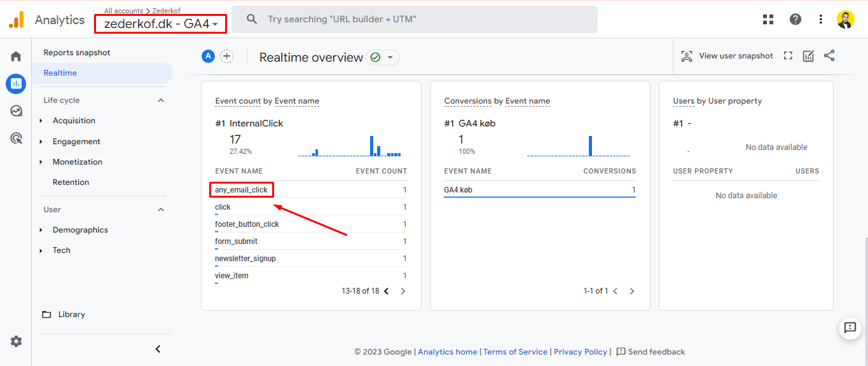The height and width of the screenshot is (366, 868).
Task: Open Admin settings gear icon
Action: [16, 341]
